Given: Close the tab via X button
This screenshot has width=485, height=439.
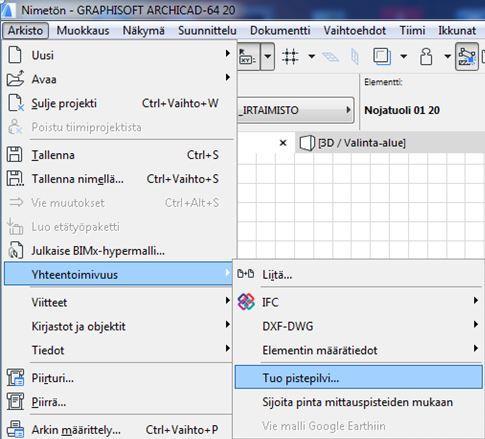Looking at the screenshot, I should point(283,143).
